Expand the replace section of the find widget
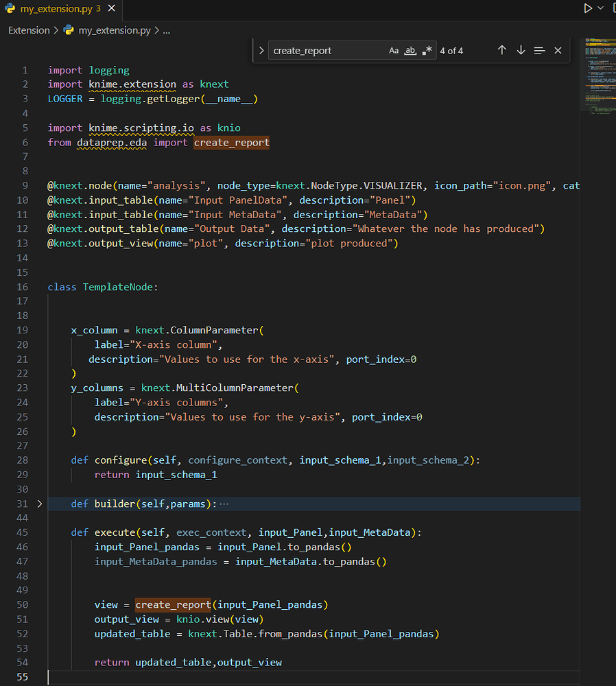This screenshot has height=686, width=616. [261, 50]
